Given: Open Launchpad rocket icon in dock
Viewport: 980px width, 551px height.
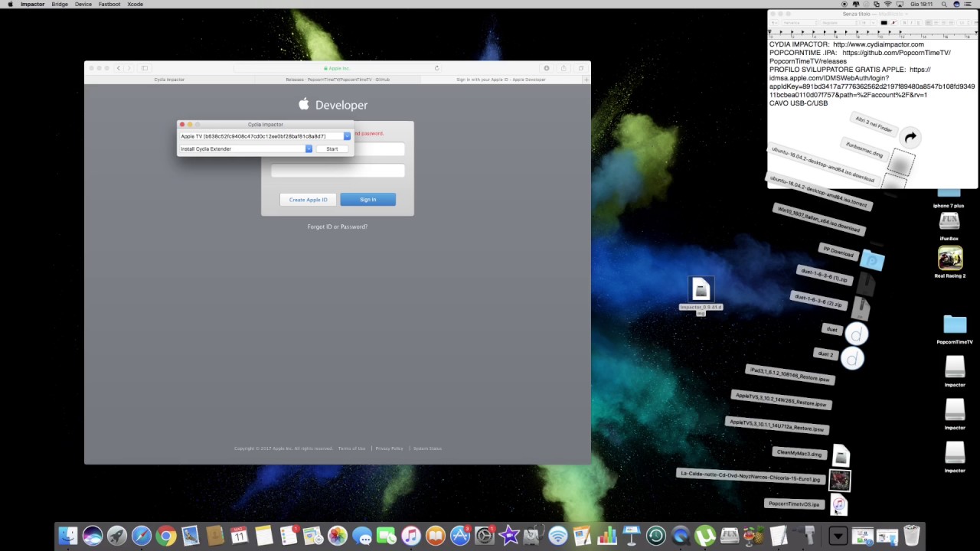Looking at the screenshot, I should (117, 536).
